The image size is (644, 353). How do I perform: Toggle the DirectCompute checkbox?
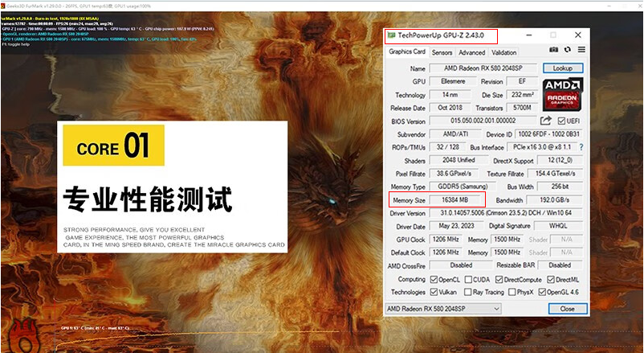(x=499, y=279)
